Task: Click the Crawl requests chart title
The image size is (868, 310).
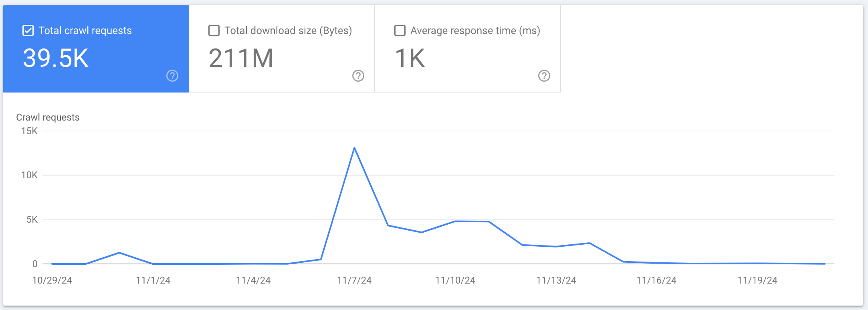Action: pyautogui.click(x=48, y=117)
